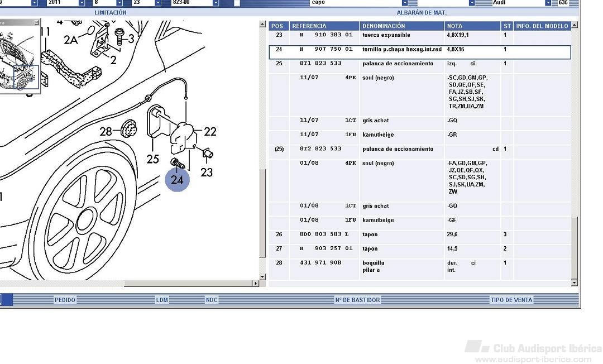603x364 pixels.
Task: Toggle the white checkbox in top bar
Action: [x=237, y=3]
